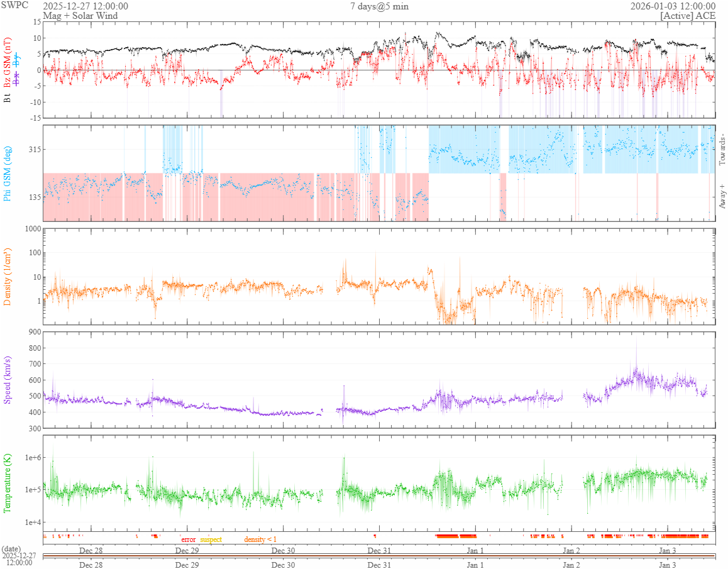Click the brown time range slider bar
The height and width of the screenshot is (569, 728).
pyautogui.click(x=379, y=556)
